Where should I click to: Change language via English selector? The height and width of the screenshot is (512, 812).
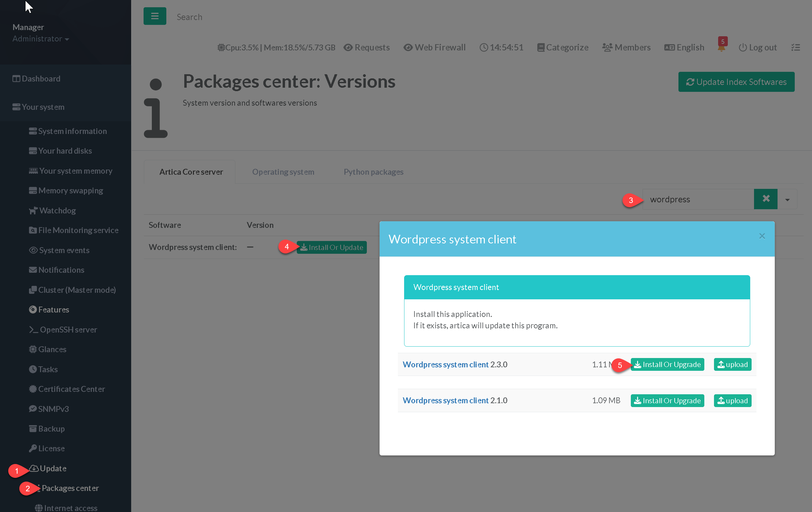click(684, 47)
